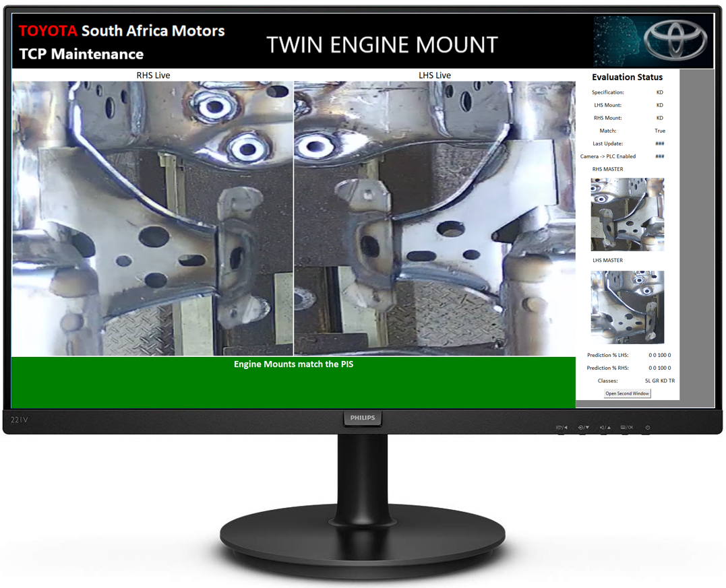Click the KD value next to LHS Mount
The height and width of the screenshot is (588, 726).
click(x=660, y=105)
